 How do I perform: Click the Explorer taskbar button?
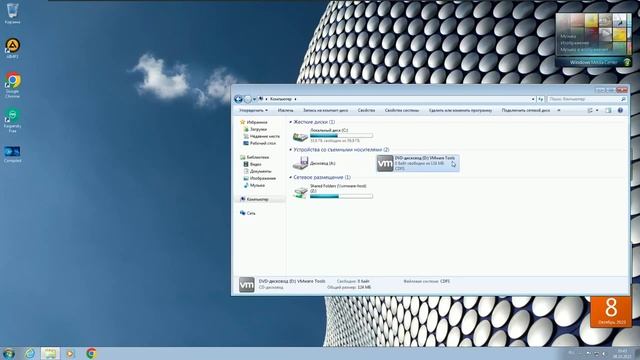click(50, 353)
